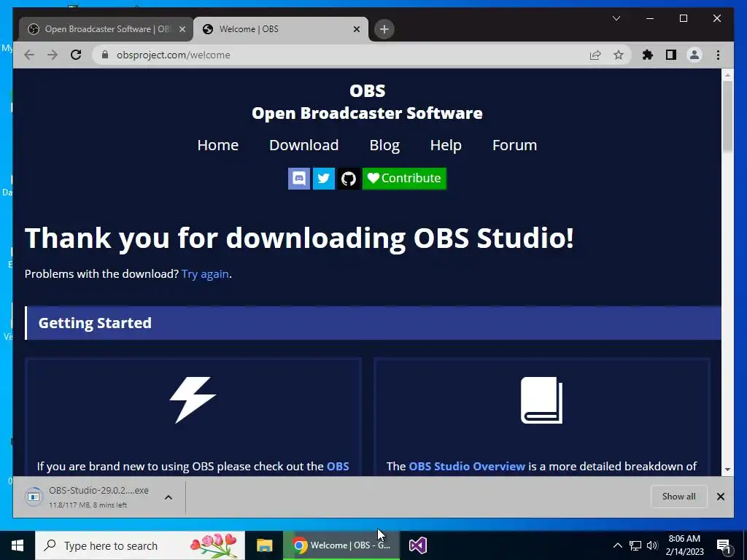Share this page via address bar icon
This screenshot has height=560, width=747.
pyautogui.click(x=595, y=55)
